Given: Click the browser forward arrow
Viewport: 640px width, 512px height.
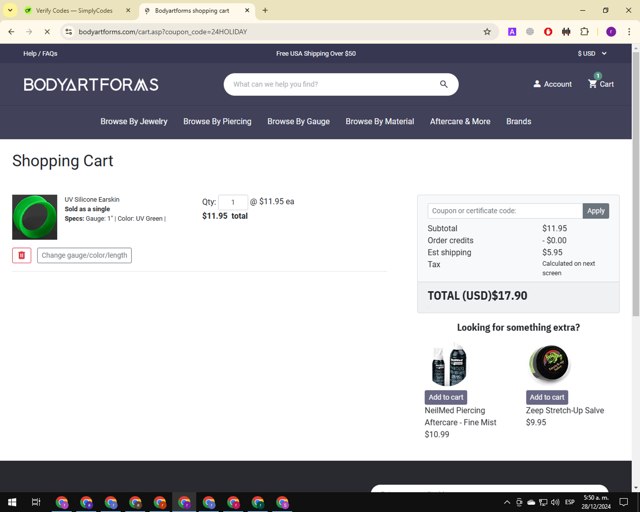Looking at the screenshot, I should coord(29,31).
